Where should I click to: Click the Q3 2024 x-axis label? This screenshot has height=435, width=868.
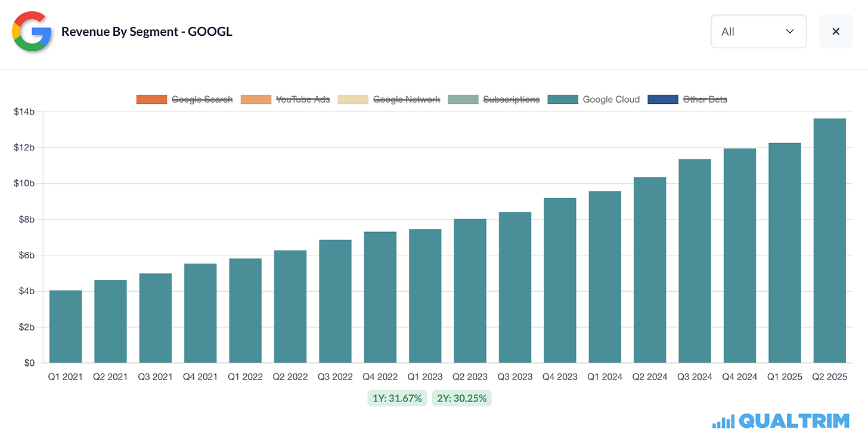695,377
